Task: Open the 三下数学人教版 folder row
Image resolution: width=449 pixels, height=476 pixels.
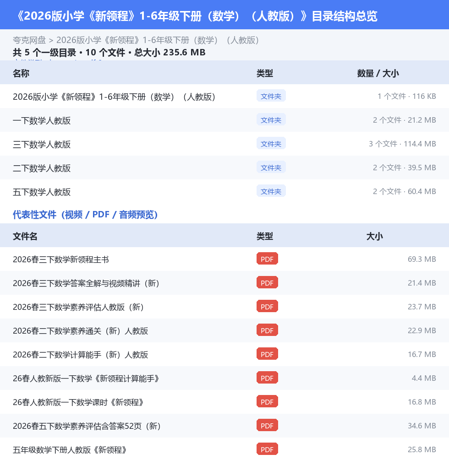Action: (x=224, y=144)
